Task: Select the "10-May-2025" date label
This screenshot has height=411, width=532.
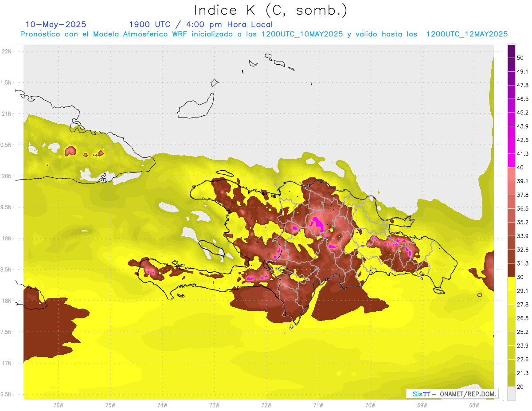Action: 56,24
